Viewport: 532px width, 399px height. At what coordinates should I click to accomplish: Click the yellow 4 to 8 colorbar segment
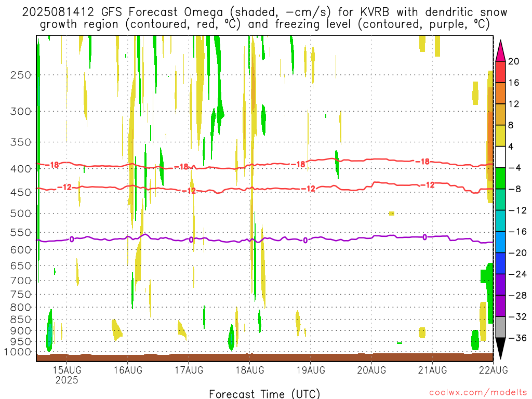(500, 136)
